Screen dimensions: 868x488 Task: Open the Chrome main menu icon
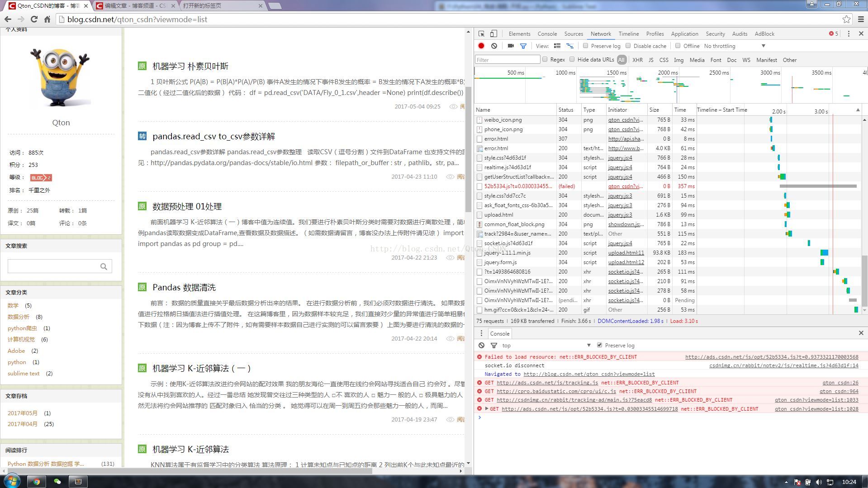coord(861,19)
